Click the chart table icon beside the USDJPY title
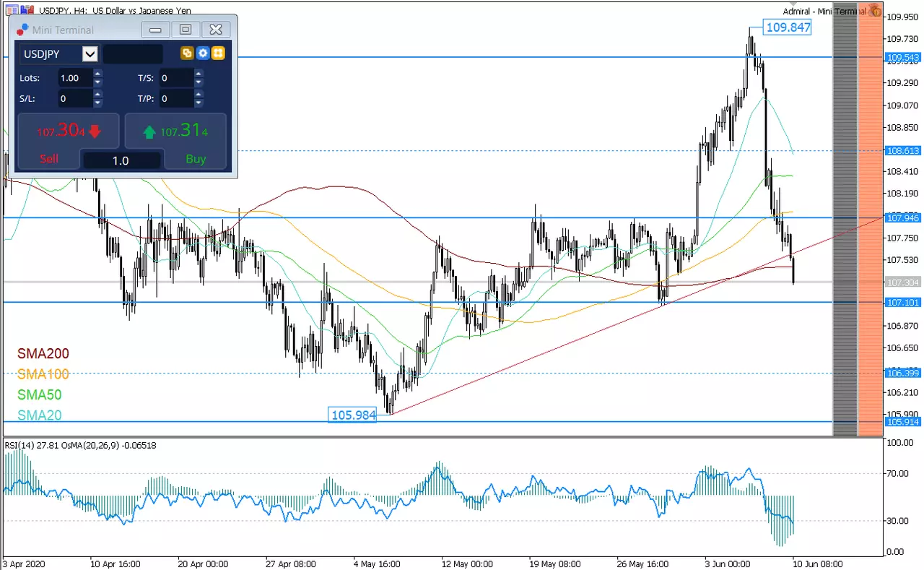The height and width of the screenshot is (570, 924). pyautogui.click(x=12, y=10)
